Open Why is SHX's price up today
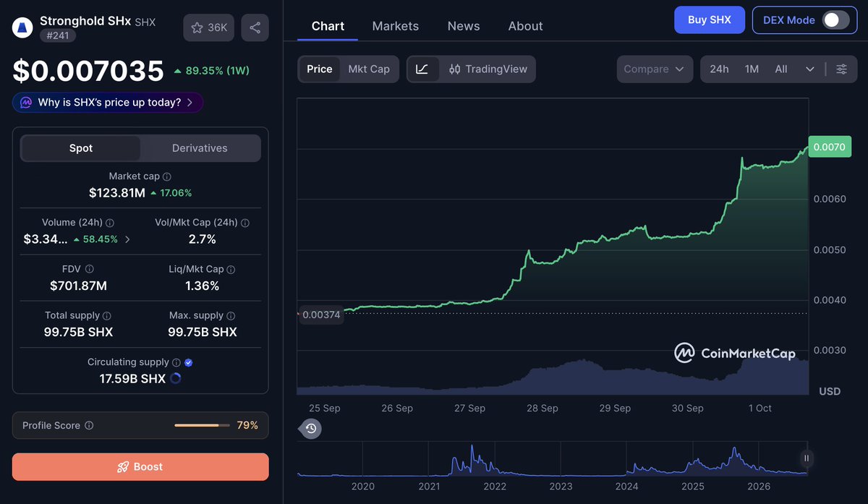 pyautogui.click(x=108, y=103)
